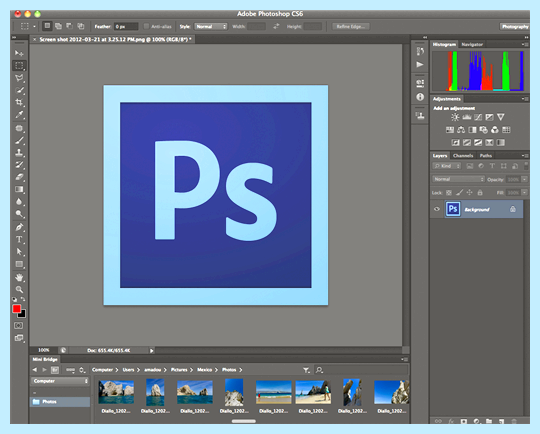Add a Levels adjustment
This screenshot has height=434, width=540.
pos(467,117)
